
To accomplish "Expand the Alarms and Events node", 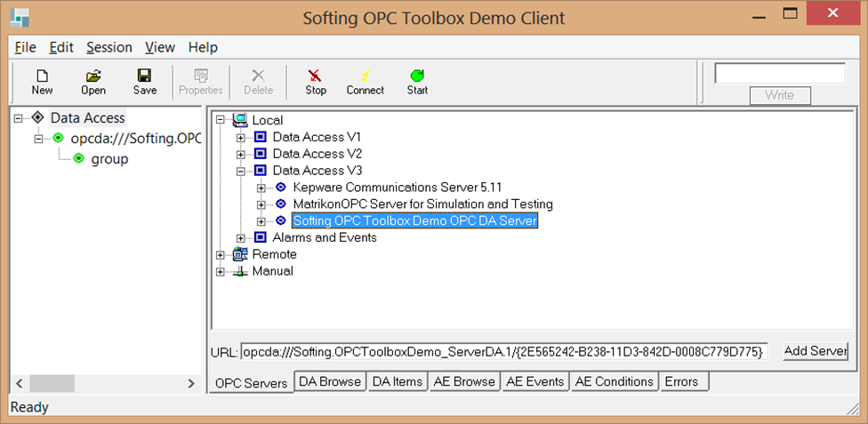I will [241, 238].
